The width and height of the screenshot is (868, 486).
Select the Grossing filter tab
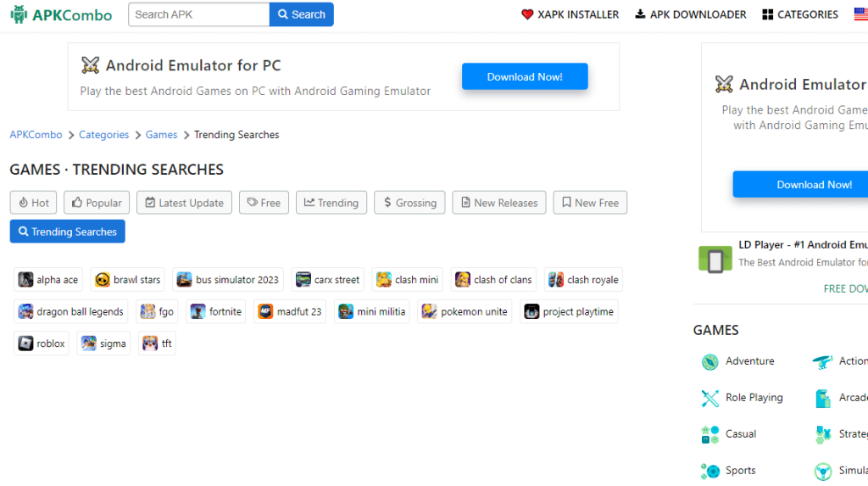tap(409, 203)
